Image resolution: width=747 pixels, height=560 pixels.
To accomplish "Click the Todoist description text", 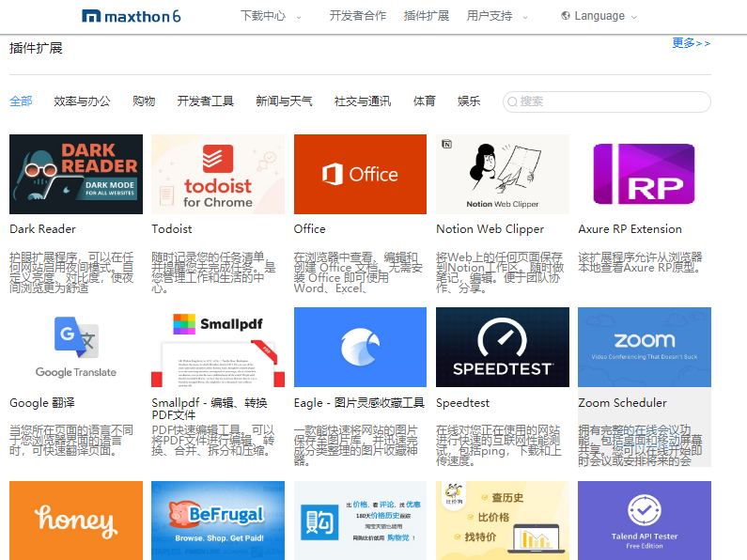I will coord(213,272).
